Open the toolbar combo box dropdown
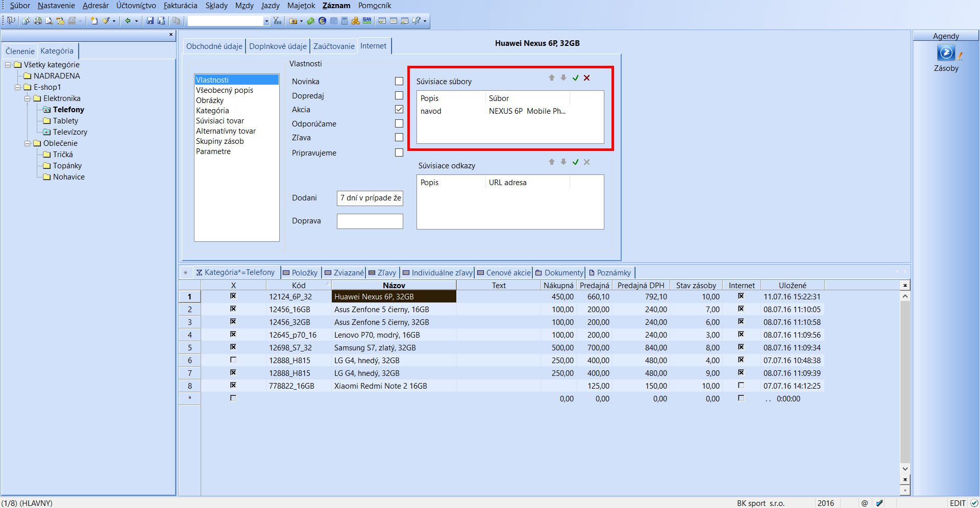980x508 pixels. coord(266,21)
